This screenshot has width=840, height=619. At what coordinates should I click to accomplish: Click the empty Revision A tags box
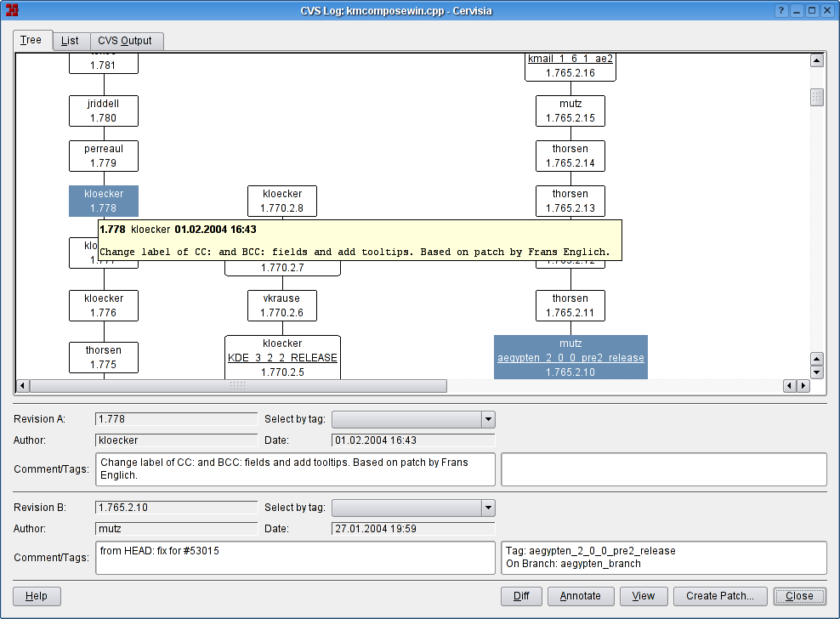click(664, 469)
